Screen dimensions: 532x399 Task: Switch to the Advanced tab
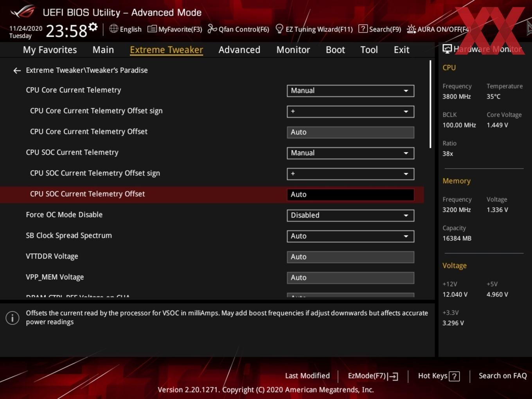coord(239,50)
